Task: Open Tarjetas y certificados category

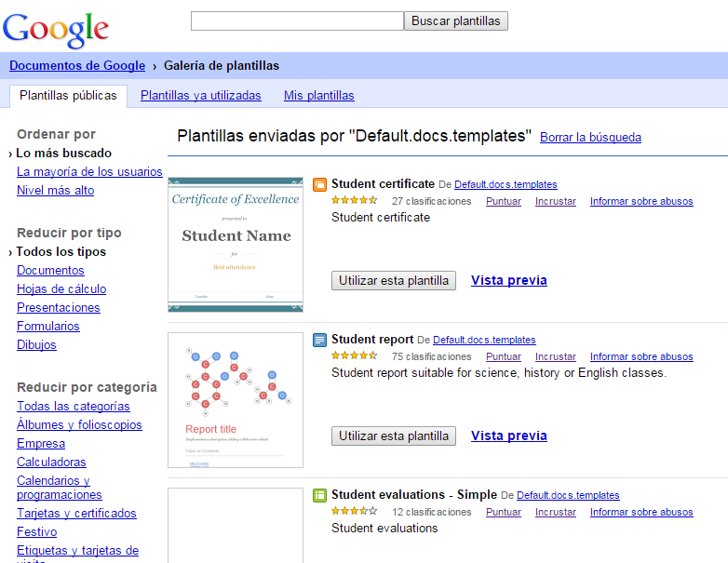Action: pos(76,514)
